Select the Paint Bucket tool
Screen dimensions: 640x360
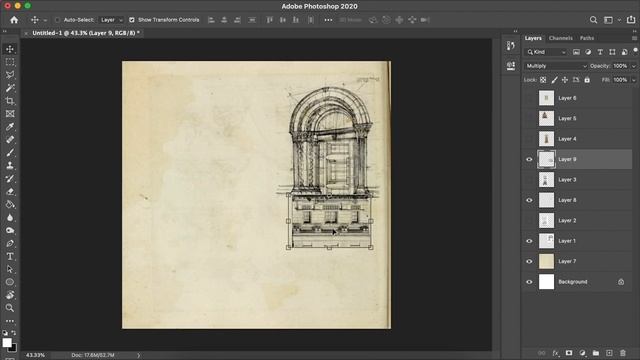point(10,204)
